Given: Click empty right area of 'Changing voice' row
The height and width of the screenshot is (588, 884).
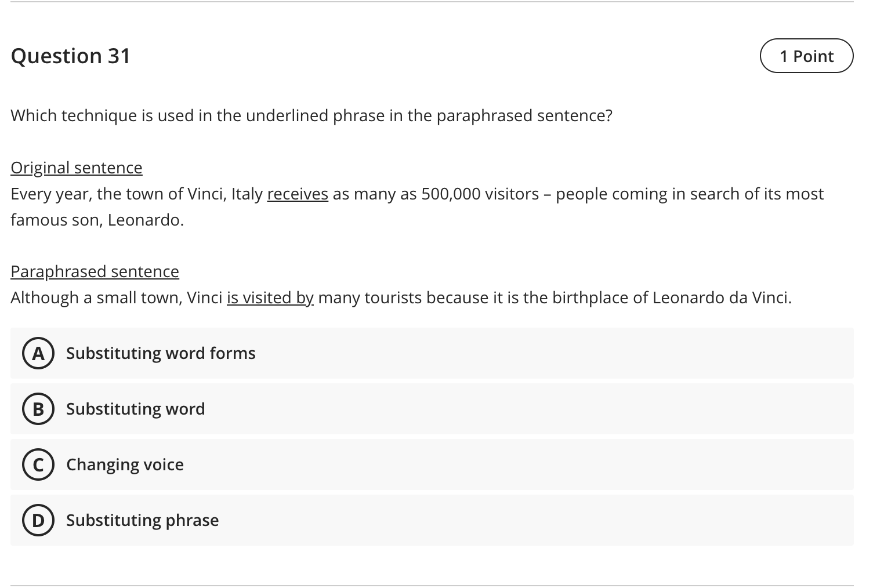Looking at the screenshot, I should [580, 464].
